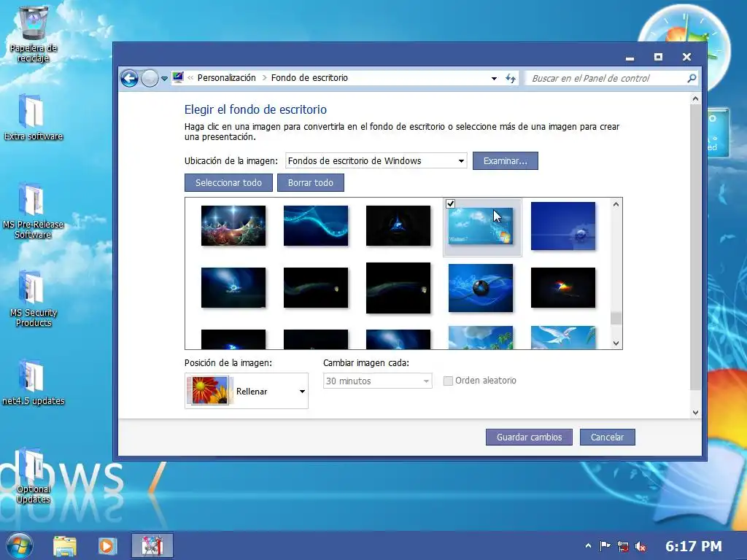
Task: Maximize the Fondo de escritorio window
Action: [658, 57]
